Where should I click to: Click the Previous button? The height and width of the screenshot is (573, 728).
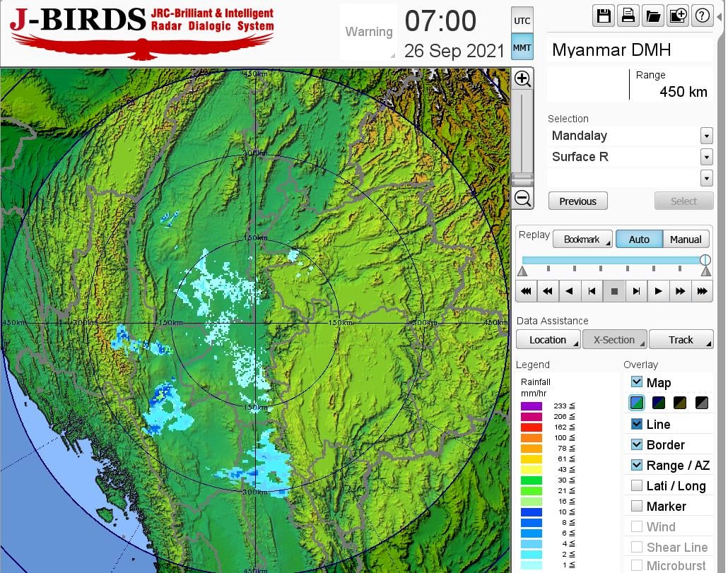577,201
